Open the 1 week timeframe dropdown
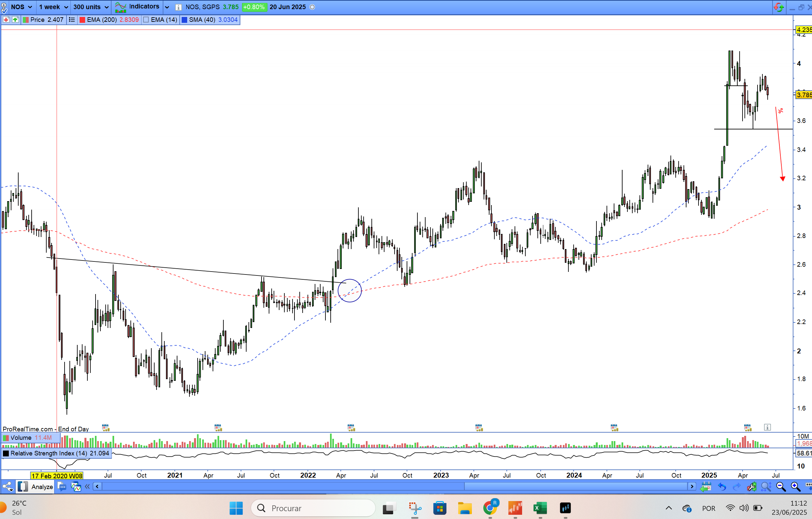 (x=53, y=7)
